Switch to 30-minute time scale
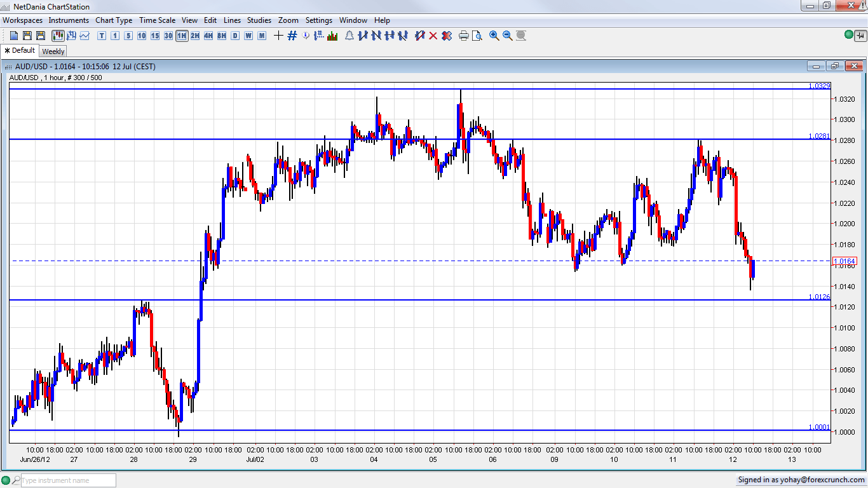Image resolution: width=868 pixels, height=488 pixels. tap(168, 36)
